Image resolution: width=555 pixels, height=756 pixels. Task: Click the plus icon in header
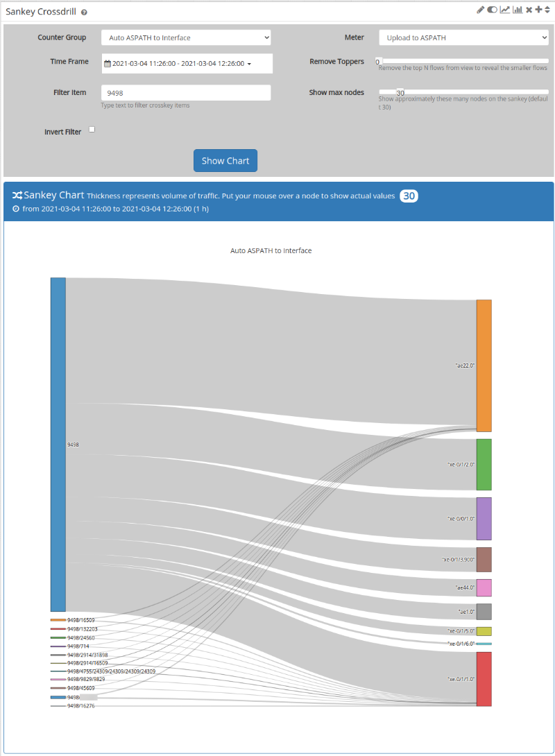coord(538,10)
